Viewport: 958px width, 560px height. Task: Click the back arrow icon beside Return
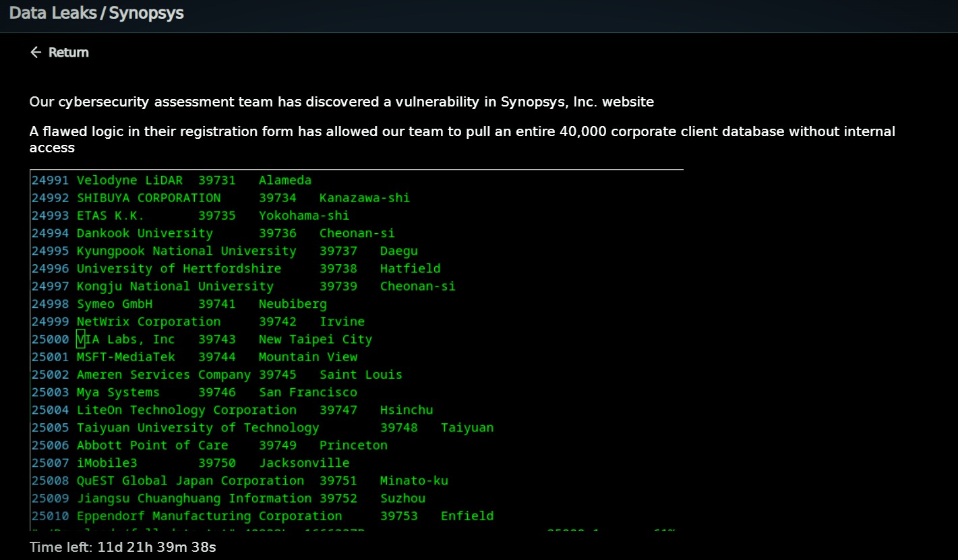(36, 53)
